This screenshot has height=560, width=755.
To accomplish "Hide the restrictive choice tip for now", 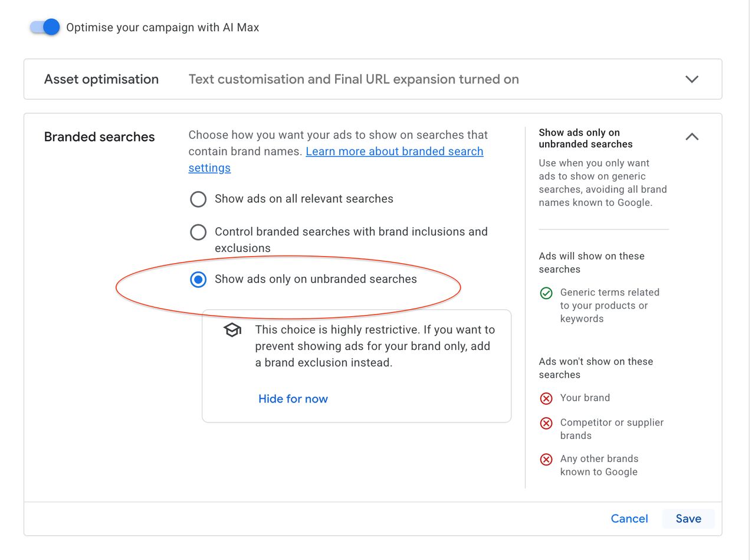I will (x=293, y=399).
